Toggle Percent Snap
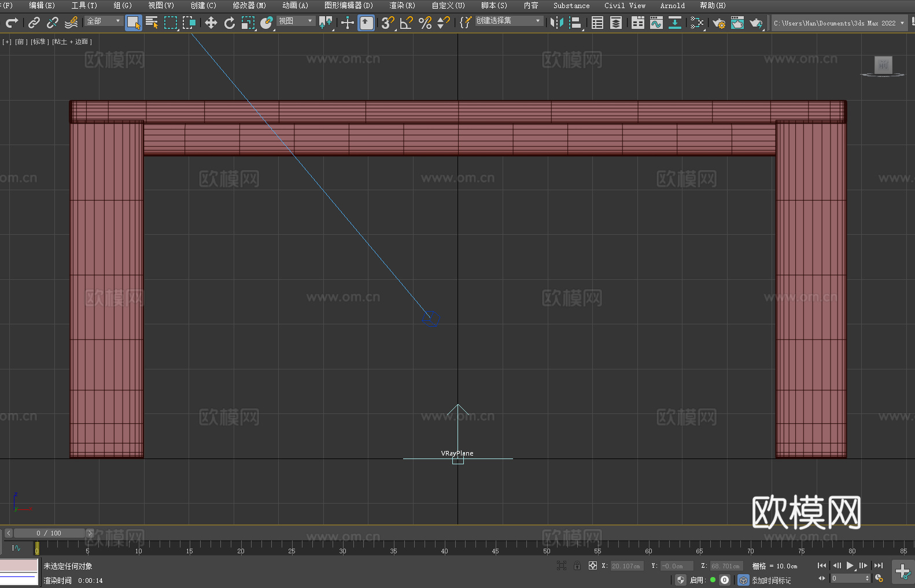Image resolution: width=915 pixels, height=588 pixels. point(425,23)
